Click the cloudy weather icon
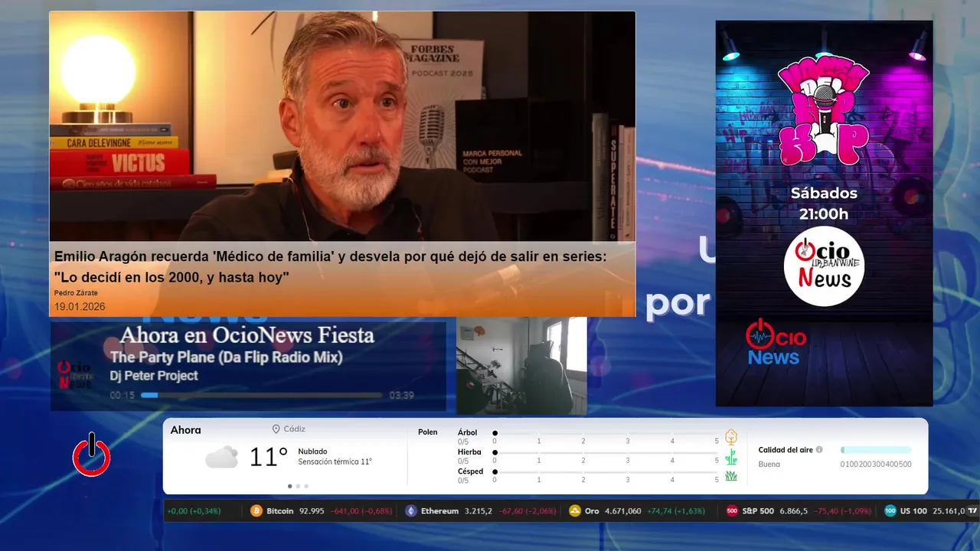980x551 pixels. click(x=221, y=458)
